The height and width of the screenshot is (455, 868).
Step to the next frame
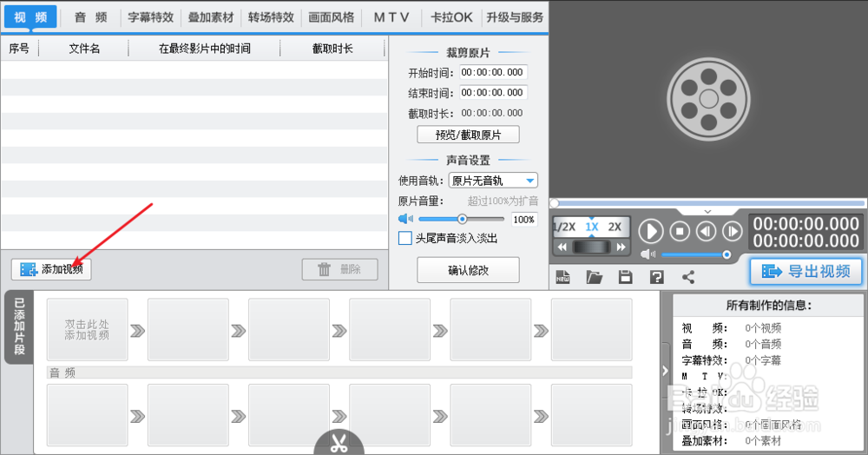tap(732, 231)
